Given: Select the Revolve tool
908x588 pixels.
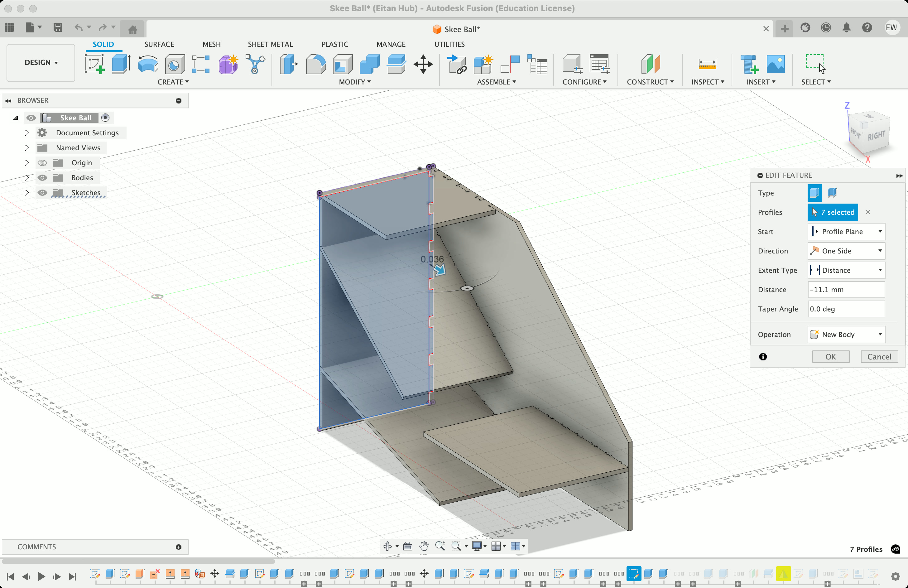Looking at the screenshot, I should [x=148, y=64].
